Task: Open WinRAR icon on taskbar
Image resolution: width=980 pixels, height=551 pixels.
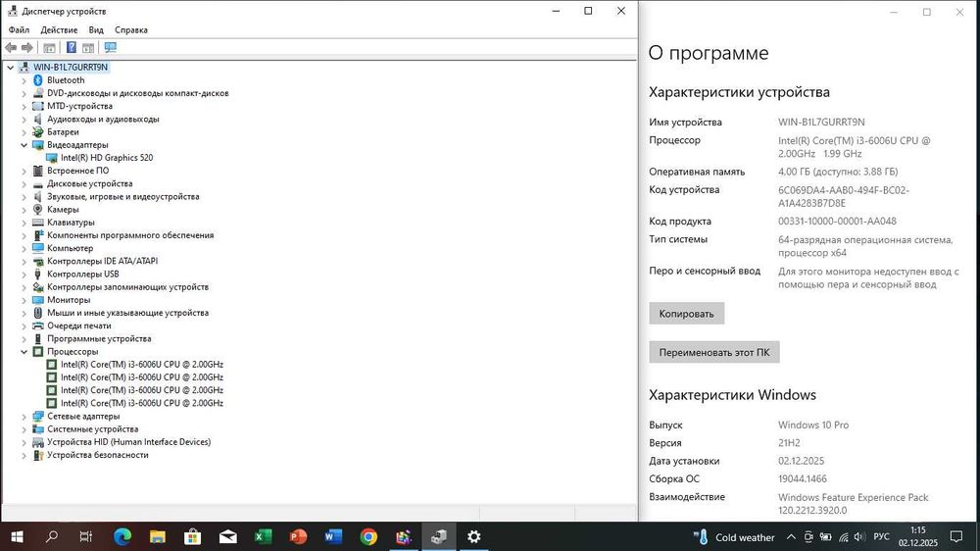Action: (404, 536)
